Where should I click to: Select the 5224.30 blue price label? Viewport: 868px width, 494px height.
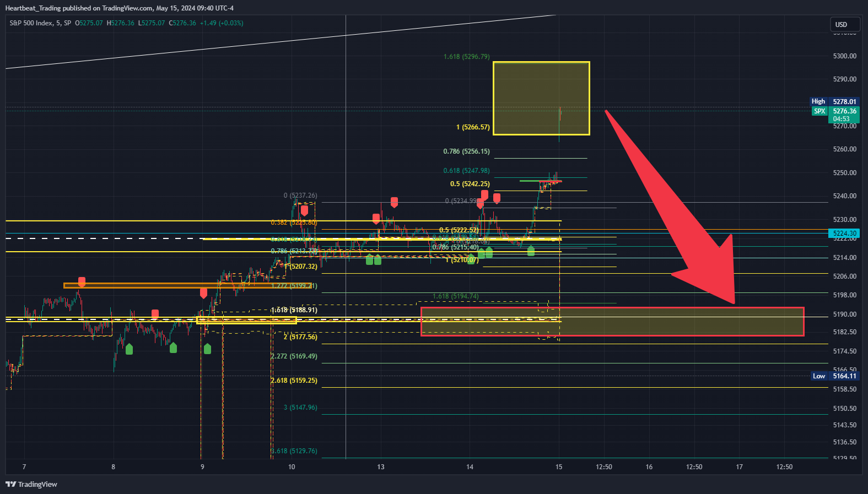[x=845, y=234]
